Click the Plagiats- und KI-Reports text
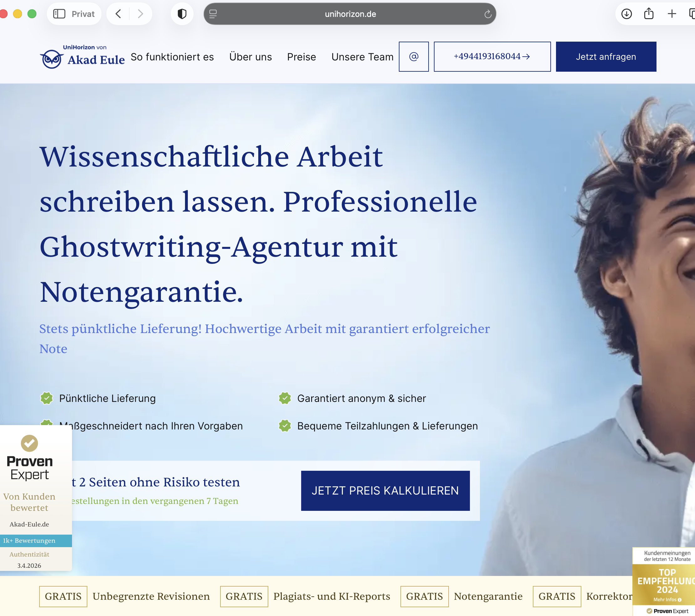 332,596
